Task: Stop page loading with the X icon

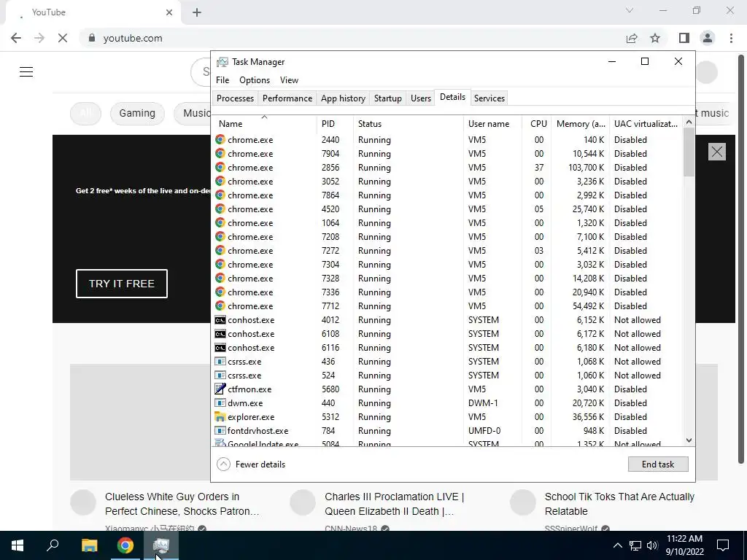Action: (x=63, y=38)
